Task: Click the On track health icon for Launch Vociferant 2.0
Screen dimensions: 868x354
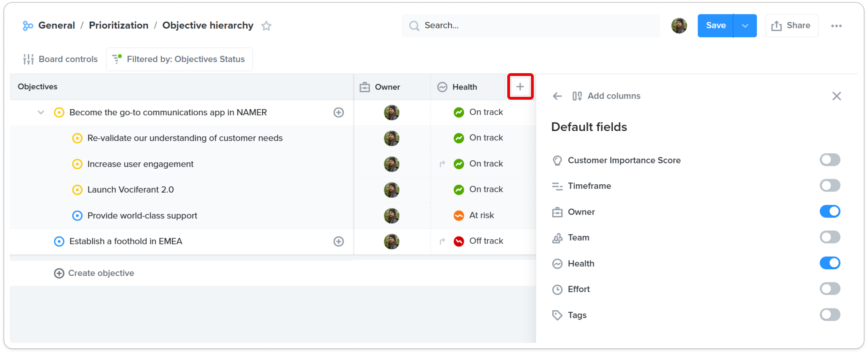Action: click(459, 190)
